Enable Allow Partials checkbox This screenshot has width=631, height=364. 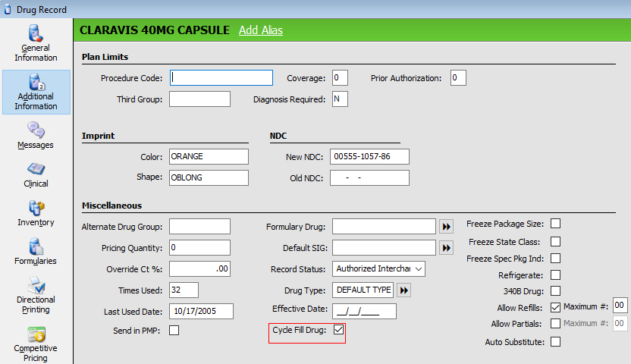click(555, 323)
